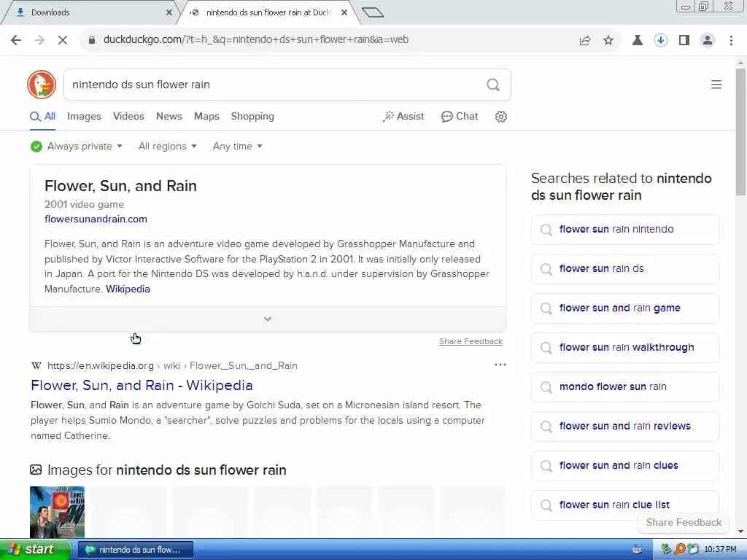Click Share Feedback under the info box
Image resolution: width=747 pixels, height=560 pixels.
click(471, 341)
